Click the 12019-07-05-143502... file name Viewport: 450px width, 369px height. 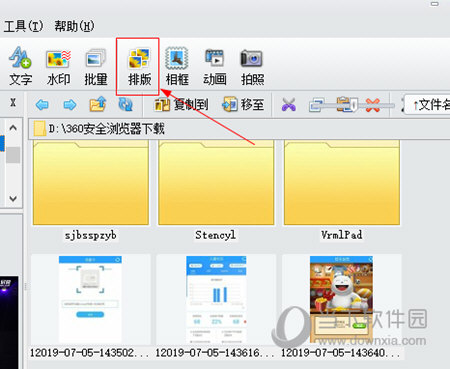pyautogui.click(x=89, y=353)
